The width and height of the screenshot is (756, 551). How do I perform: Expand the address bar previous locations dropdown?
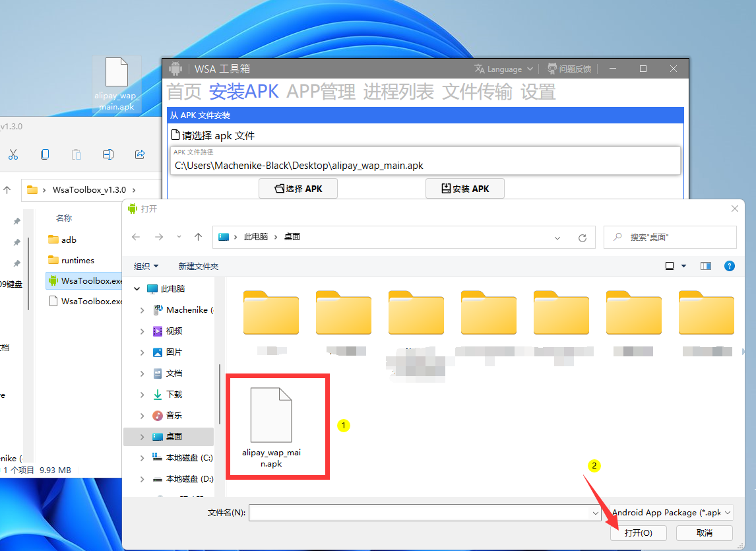(x=557, y=238)
